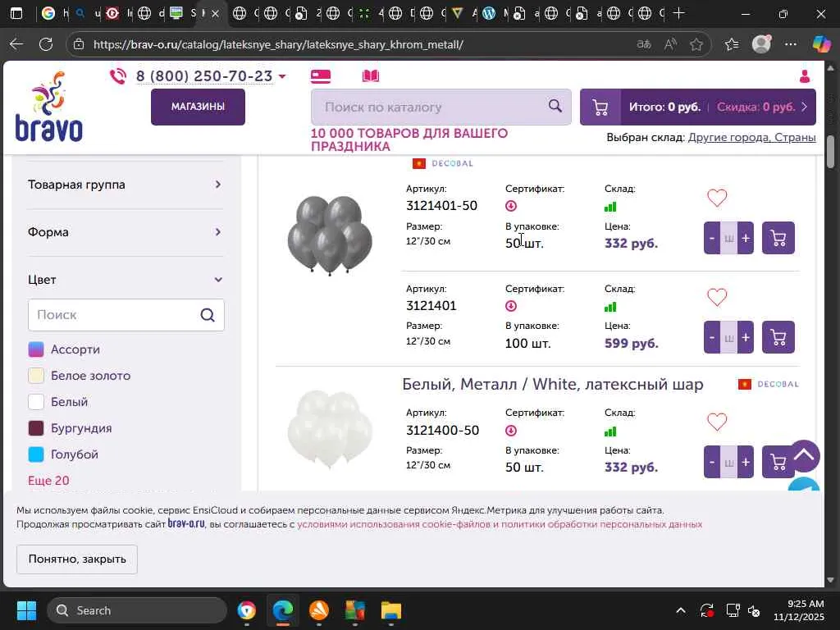Decrease quantity for article 3121401-50
Image resolution: width=840 pixels, height=630 pixels.
(x=712, y=238)
